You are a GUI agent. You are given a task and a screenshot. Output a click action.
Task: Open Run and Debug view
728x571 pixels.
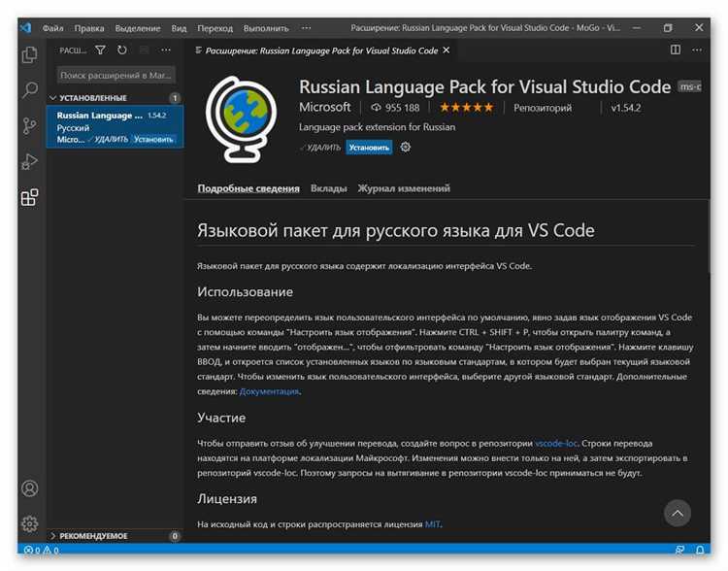click(x=30, y=161)
